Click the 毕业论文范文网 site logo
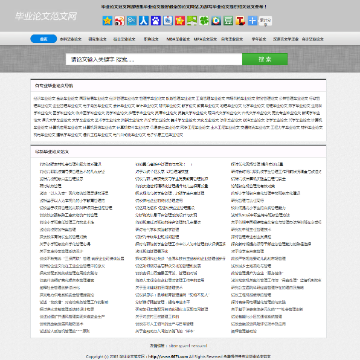Screen dimensions: 360x360 [46, 16]
